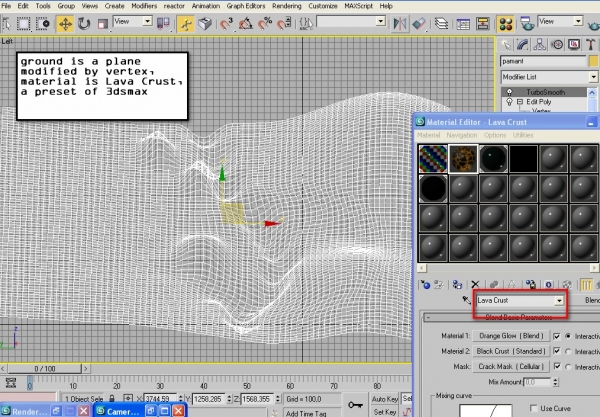
Task: Open the MAXScript menu
Action: 359,6
